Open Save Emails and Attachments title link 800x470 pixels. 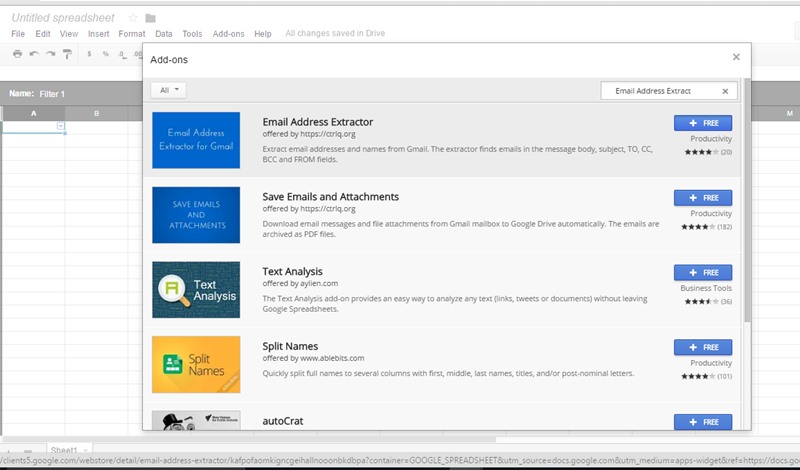coord(331,197)
